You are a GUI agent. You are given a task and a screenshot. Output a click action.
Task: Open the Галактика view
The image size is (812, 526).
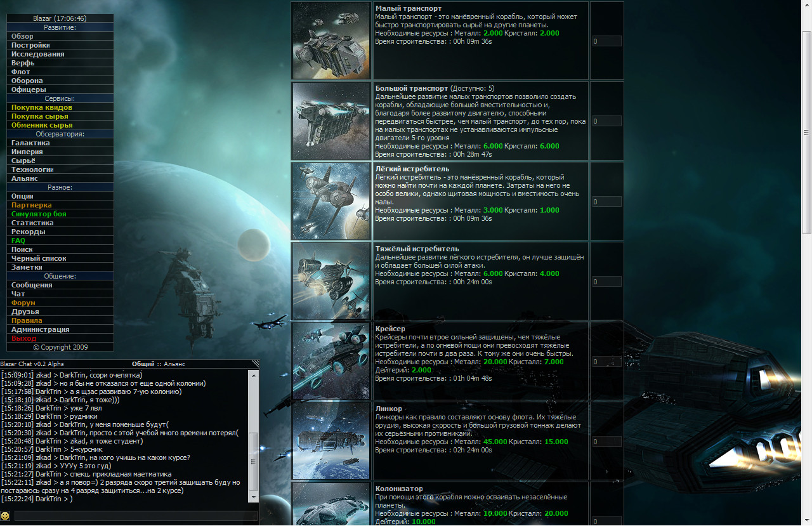(30, 143)
